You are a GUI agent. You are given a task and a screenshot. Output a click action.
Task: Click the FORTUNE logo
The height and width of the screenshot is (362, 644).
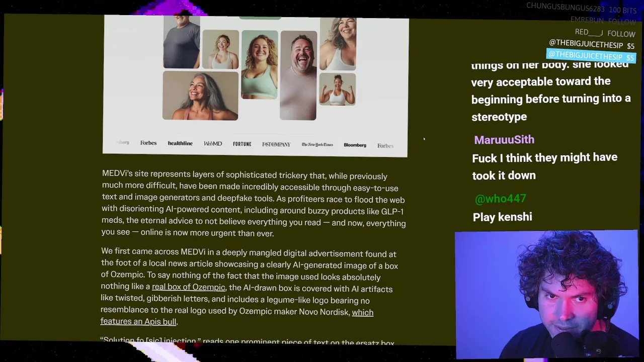242,144
